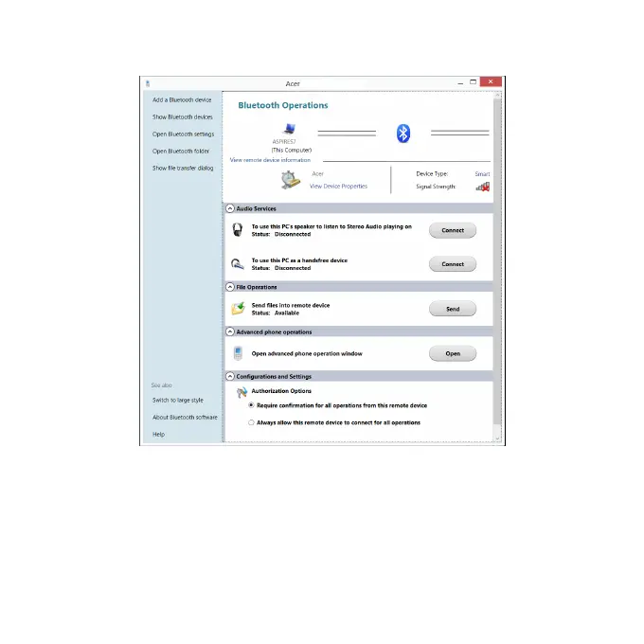Click Send to transfer files
This screenshot has height=644, width=644.
[453, 309]
